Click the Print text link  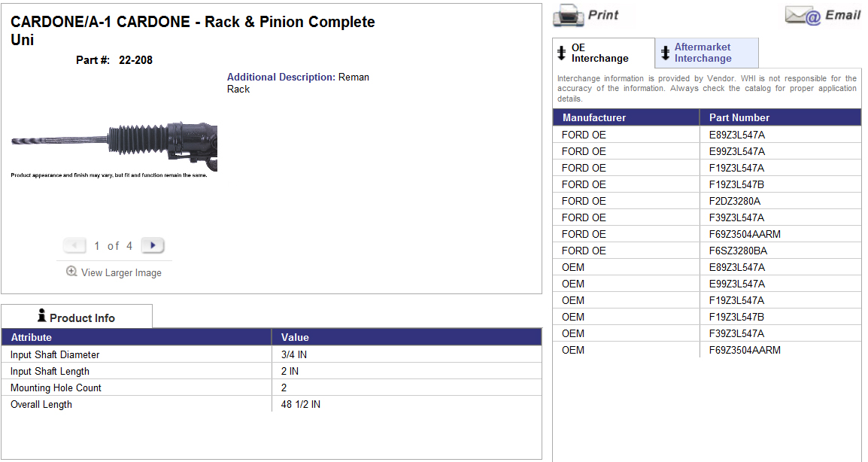603,15
